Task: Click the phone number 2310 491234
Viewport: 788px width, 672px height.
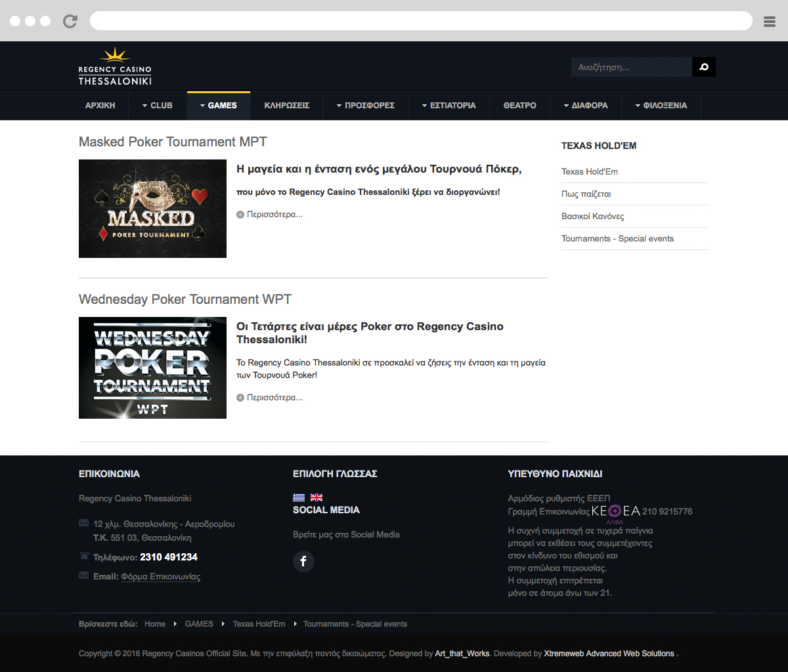Action: coord(169,557)
